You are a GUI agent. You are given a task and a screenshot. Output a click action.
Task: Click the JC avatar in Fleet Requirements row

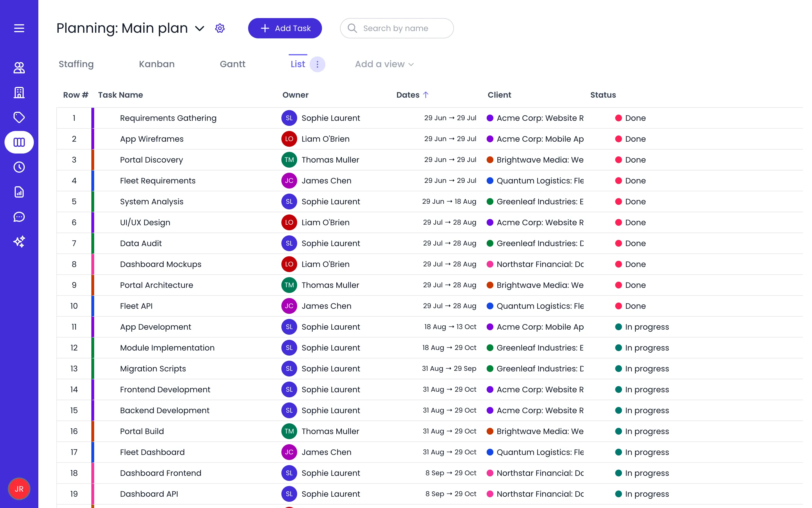(289, 180)
